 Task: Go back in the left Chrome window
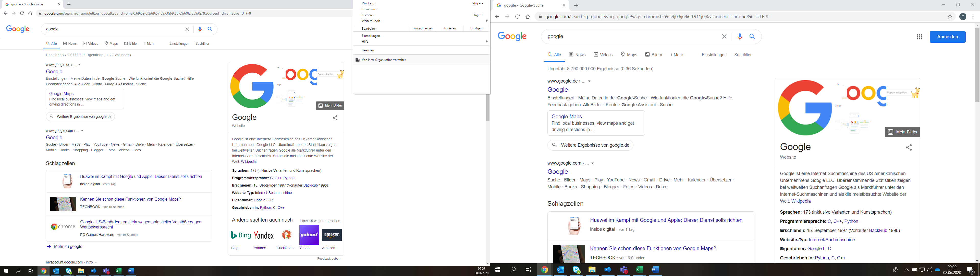(5, 13)
